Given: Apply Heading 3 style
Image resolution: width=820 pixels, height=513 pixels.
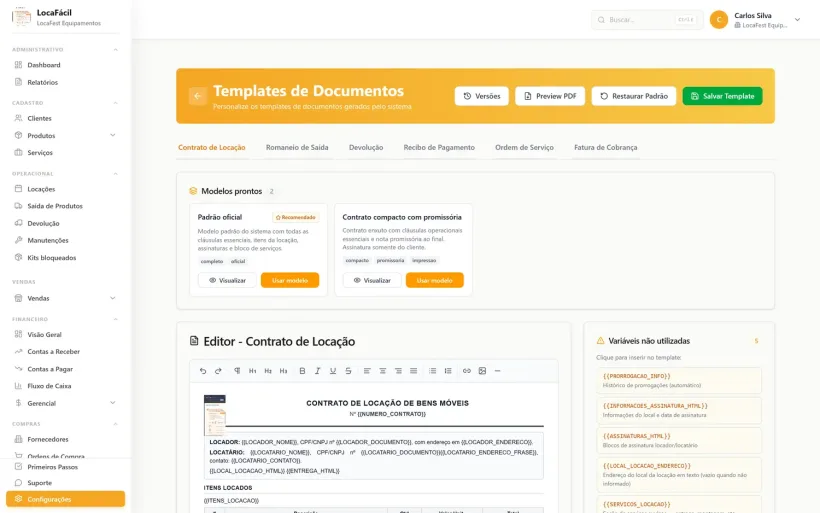Looking at the screenshot, I should 283,371.
